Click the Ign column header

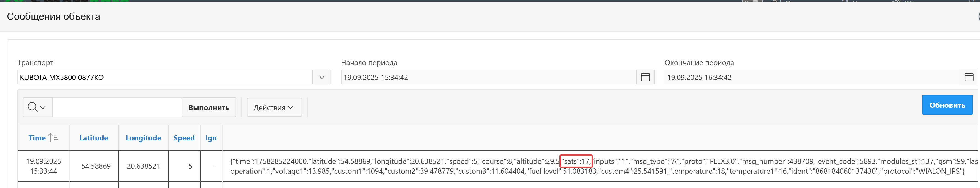pyautogui.click(x=211, y=138)
